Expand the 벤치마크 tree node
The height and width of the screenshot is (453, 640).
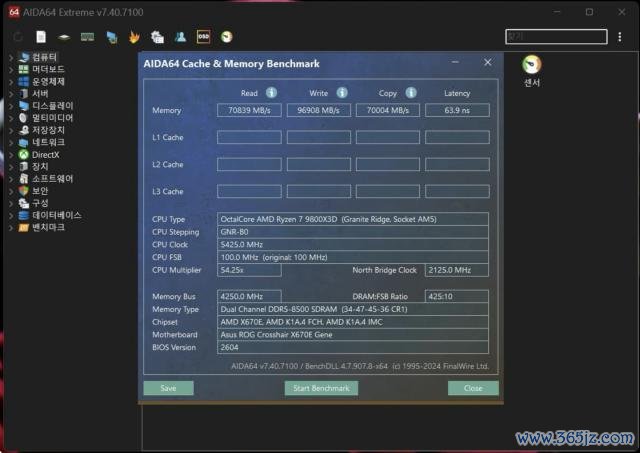(x=11, y=228)
